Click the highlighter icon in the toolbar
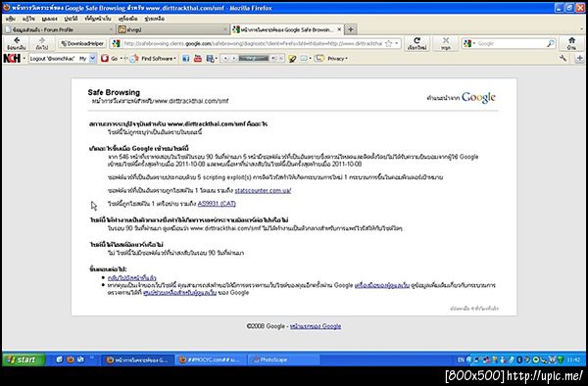Screen dimensions: 588x386 pyautogui.click(x=292, y=59)
